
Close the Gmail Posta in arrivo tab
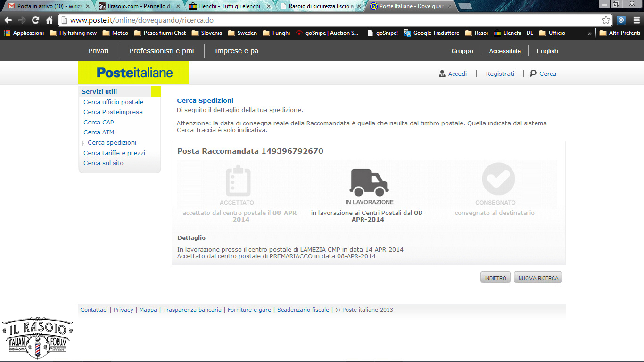tap(88, 7)
